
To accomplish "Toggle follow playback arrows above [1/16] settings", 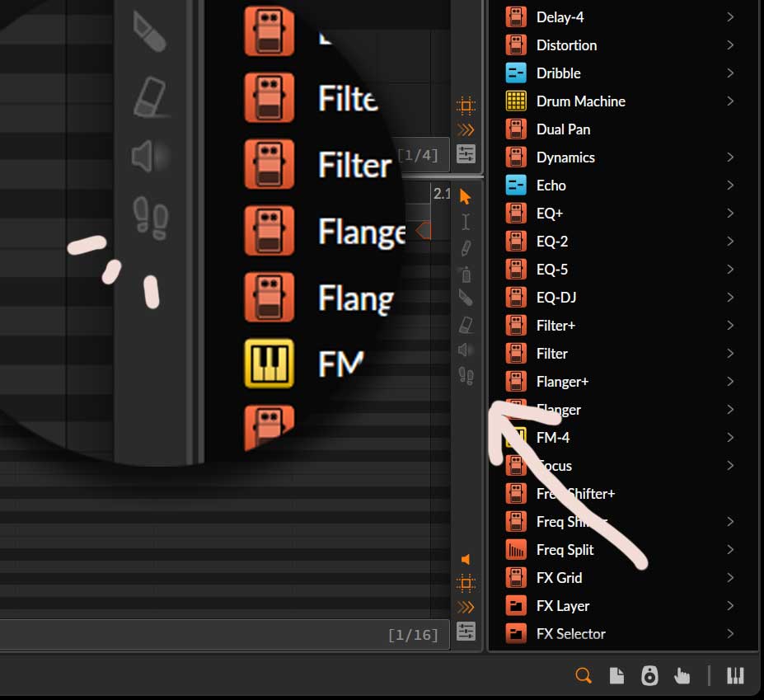I will 466,608.
